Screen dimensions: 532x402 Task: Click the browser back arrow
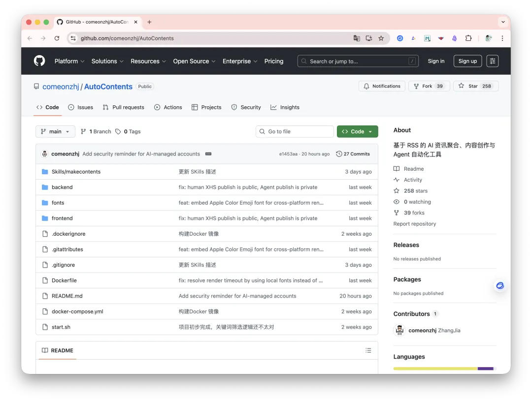(x=30, y=38)
